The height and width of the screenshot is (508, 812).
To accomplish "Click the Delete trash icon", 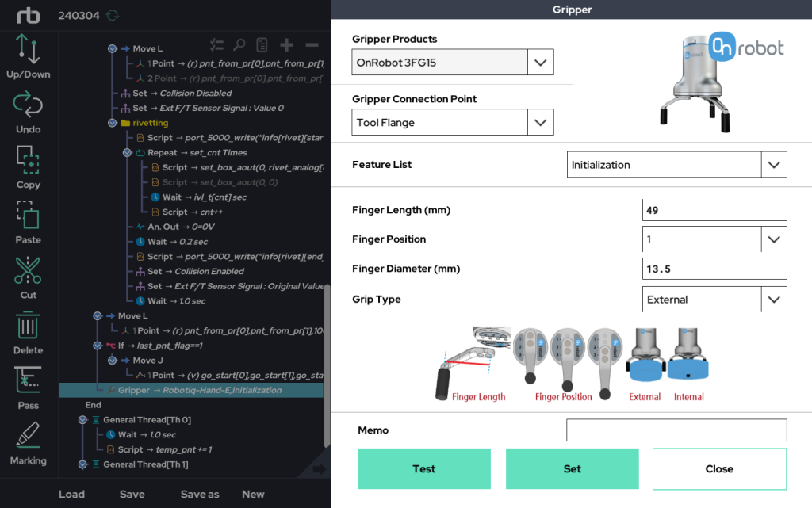I will (x=28, y=326).
